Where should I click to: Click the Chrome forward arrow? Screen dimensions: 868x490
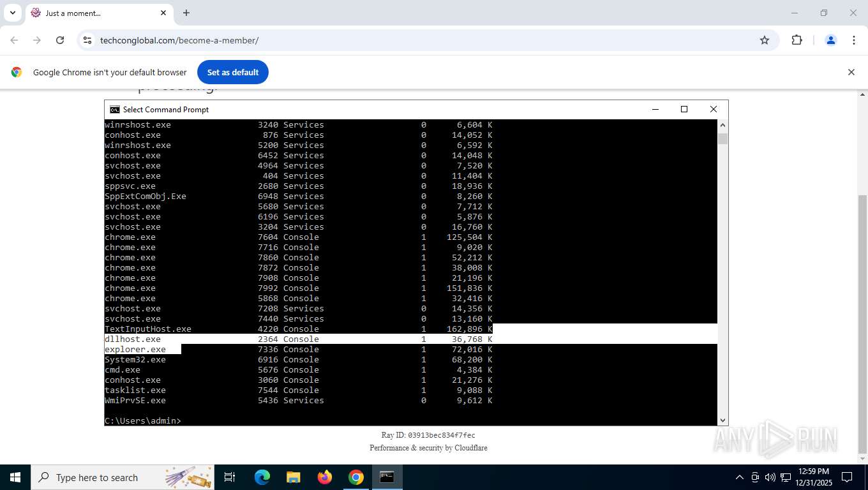(37, 40)
